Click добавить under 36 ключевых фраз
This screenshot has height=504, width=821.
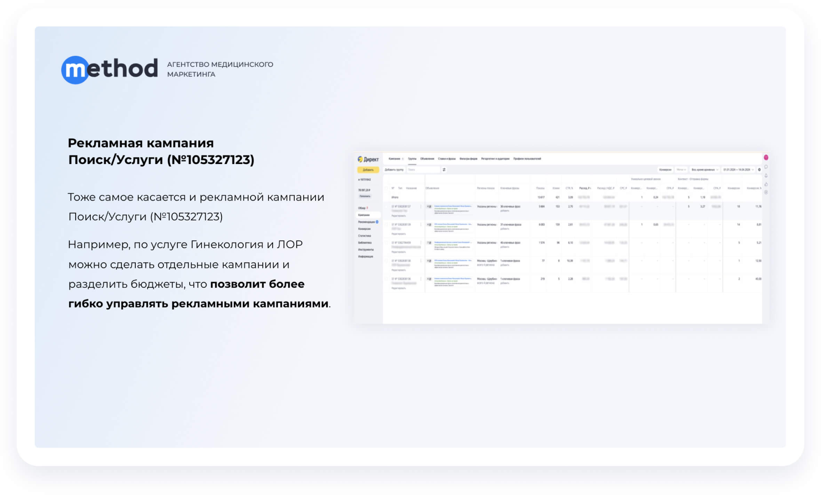tap(504, 211)
